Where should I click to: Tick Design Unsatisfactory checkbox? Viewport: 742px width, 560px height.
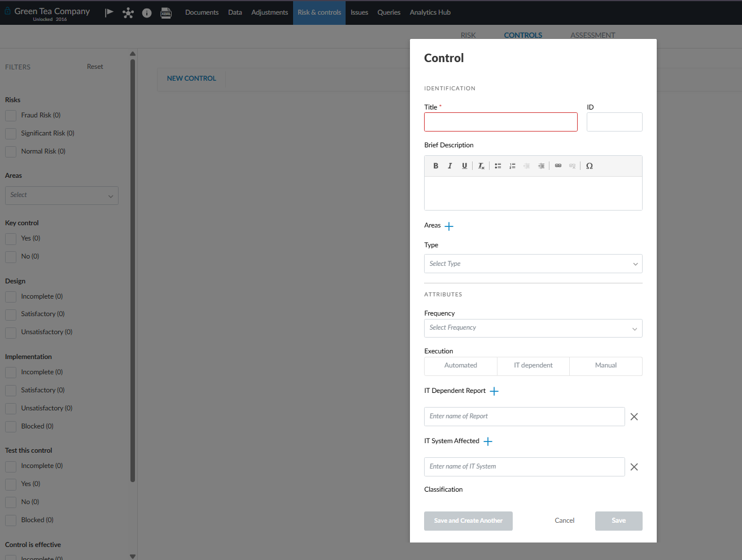11,333
